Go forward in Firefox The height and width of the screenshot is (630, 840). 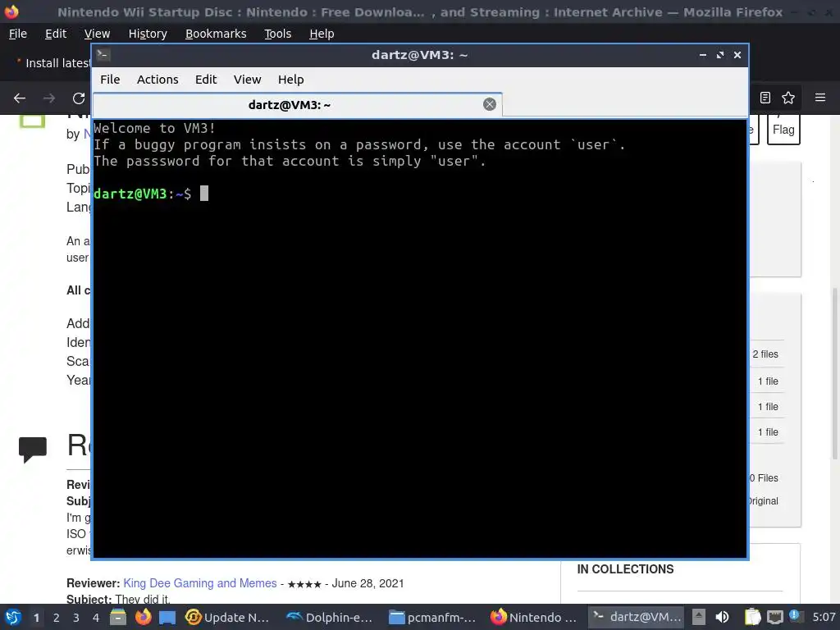48,98
